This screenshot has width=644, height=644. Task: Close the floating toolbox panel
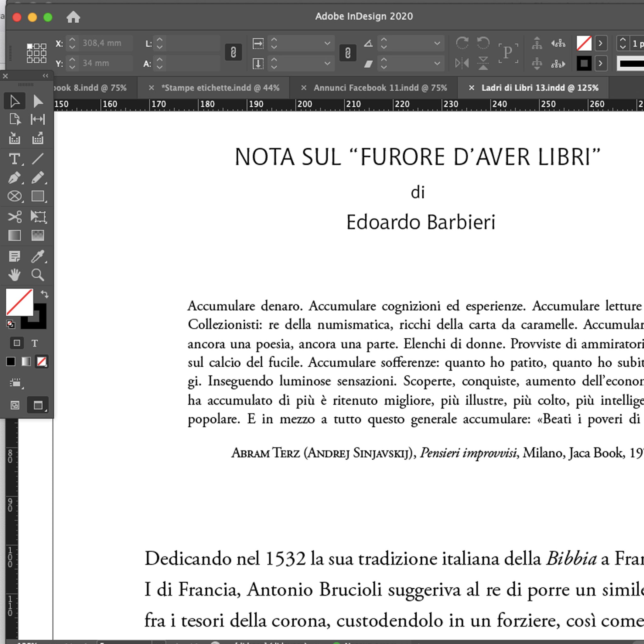(x=5, y=76)
